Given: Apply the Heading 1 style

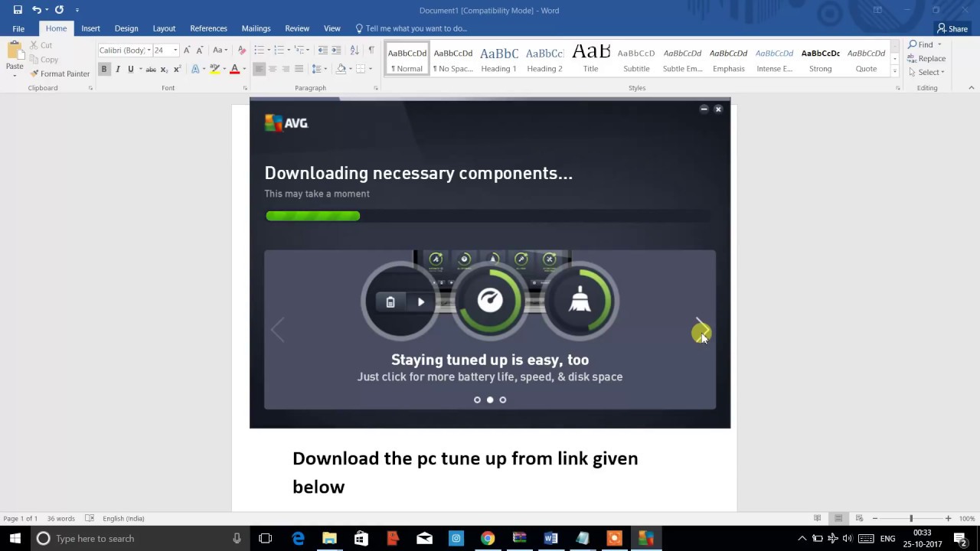Looking at the screenshot, I should click(498, 60).
